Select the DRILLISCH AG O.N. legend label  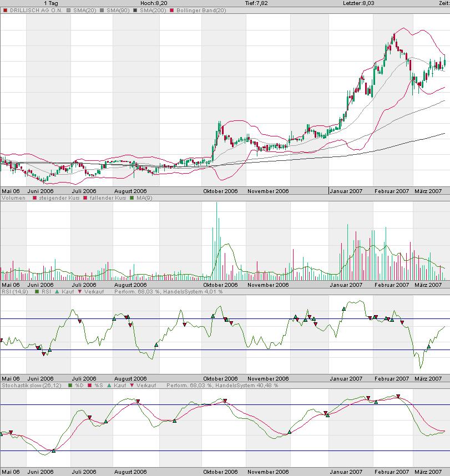pyautogui.click(x=36, y=11)
